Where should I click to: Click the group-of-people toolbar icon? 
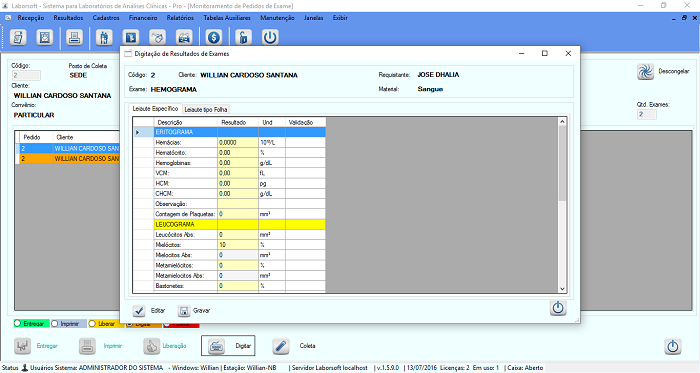184,37
